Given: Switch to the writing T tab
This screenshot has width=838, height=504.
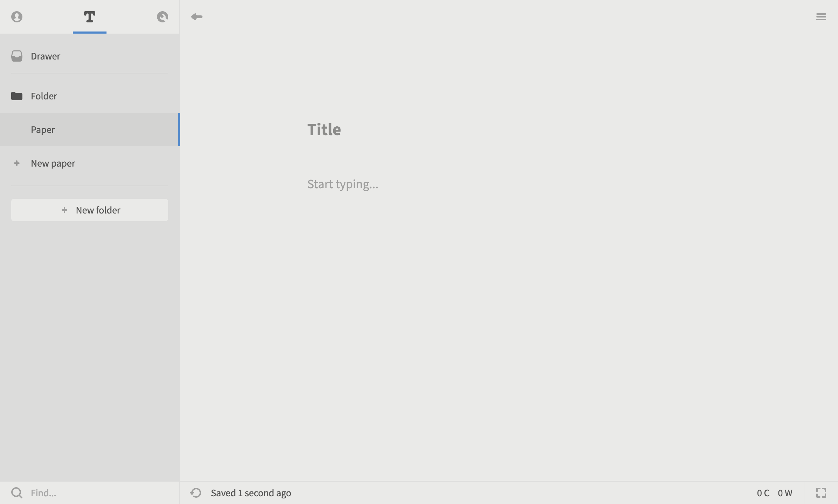Looking at the screenshot, I should pyautogui.click(x=90, y=17).
